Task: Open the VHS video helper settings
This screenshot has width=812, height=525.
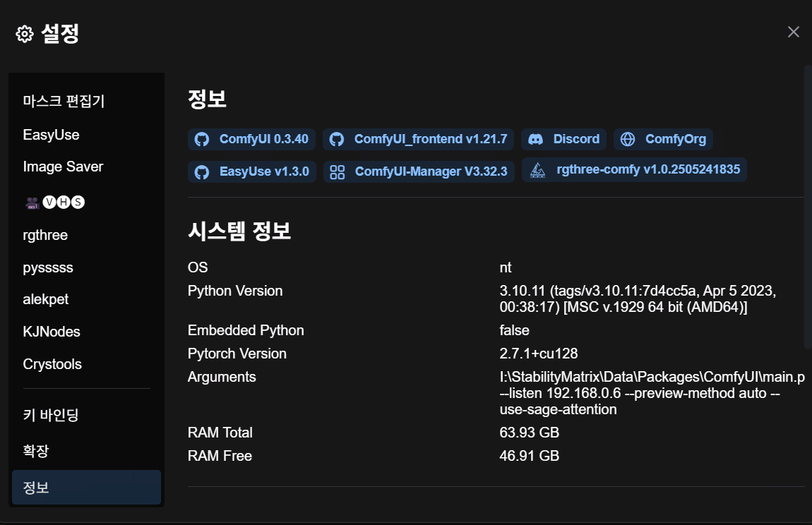Action: tap(54, 203)
